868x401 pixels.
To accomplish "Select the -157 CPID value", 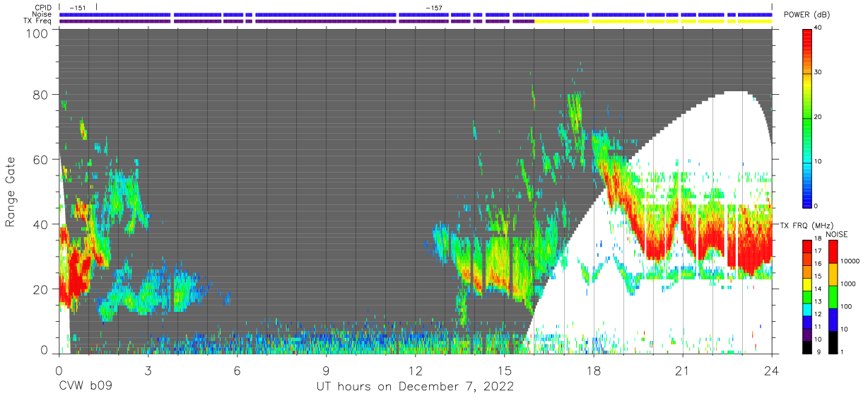I will 433,8.
